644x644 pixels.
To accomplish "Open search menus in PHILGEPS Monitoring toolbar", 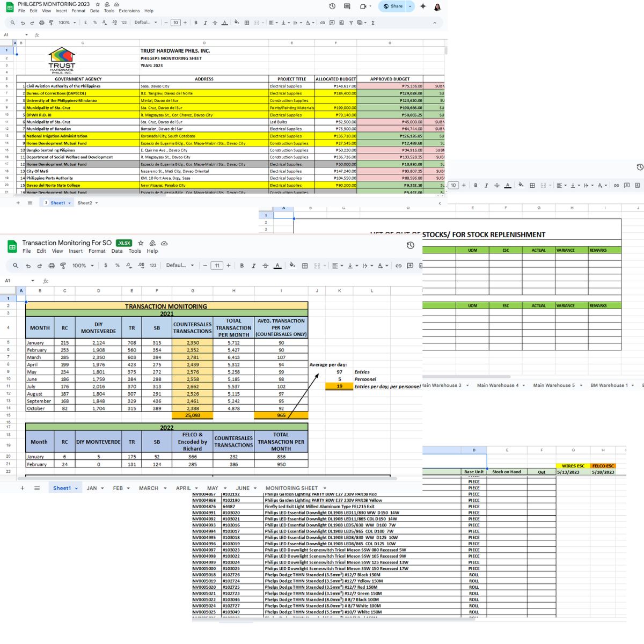I will (12, 23).
